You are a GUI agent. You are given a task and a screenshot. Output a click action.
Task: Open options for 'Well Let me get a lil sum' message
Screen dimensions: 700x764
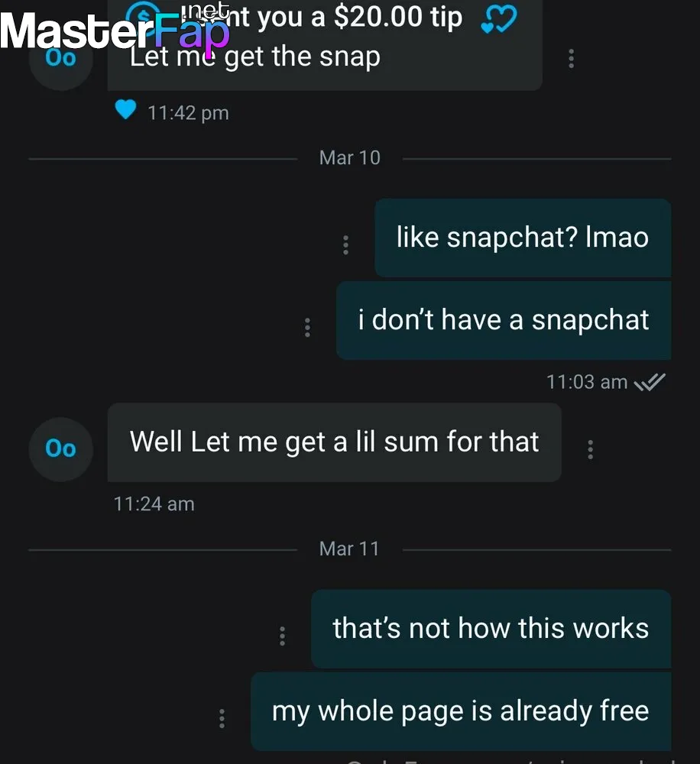click(590, 449)
